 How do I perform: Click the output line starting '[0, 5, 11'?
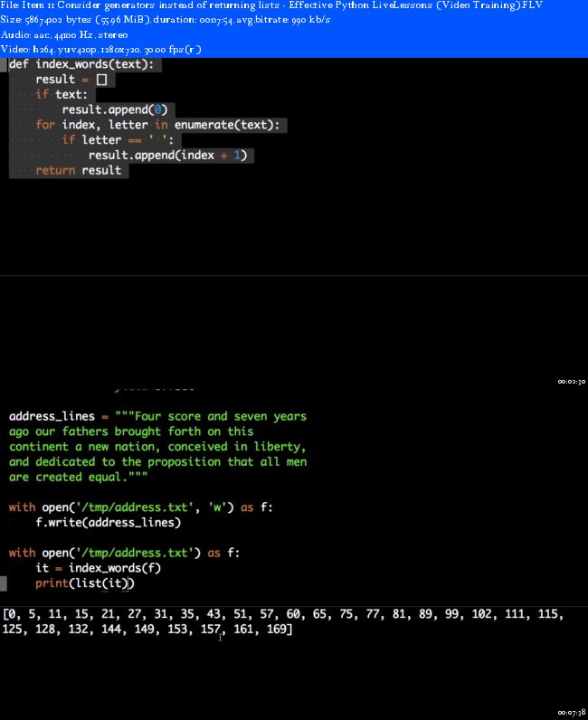pos(283,614)
